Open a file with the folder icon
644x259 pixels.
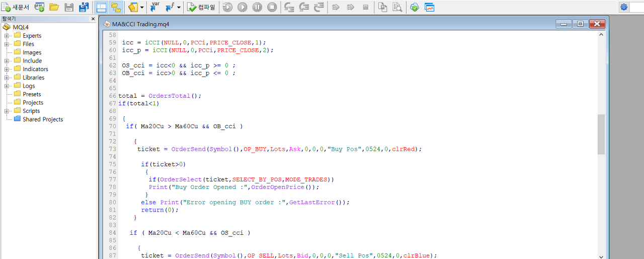pos(54,7)
